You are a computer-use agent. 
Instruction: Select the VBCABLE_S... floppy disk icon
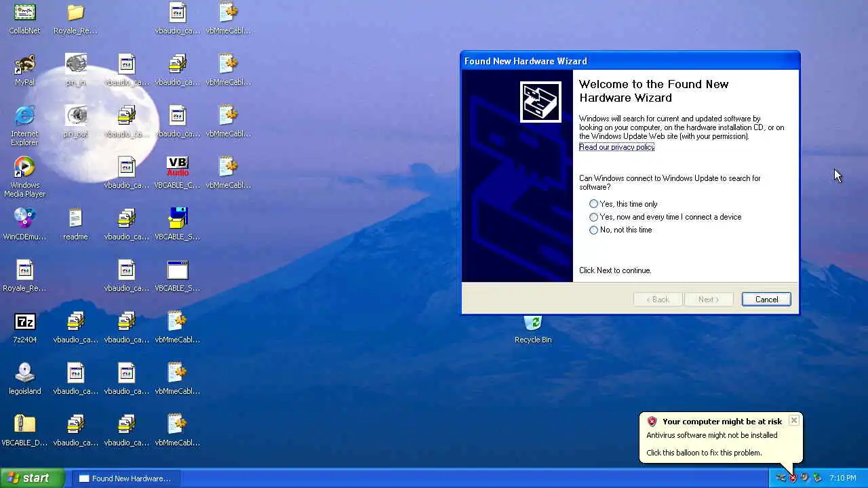click(x=177, y=224)
